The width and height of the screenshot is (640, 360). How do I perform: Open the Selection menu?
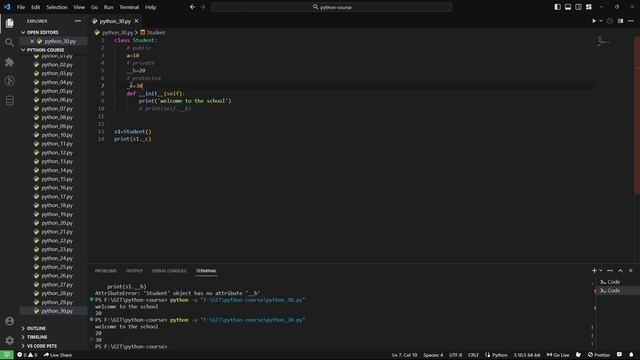(x=57, y=7)
